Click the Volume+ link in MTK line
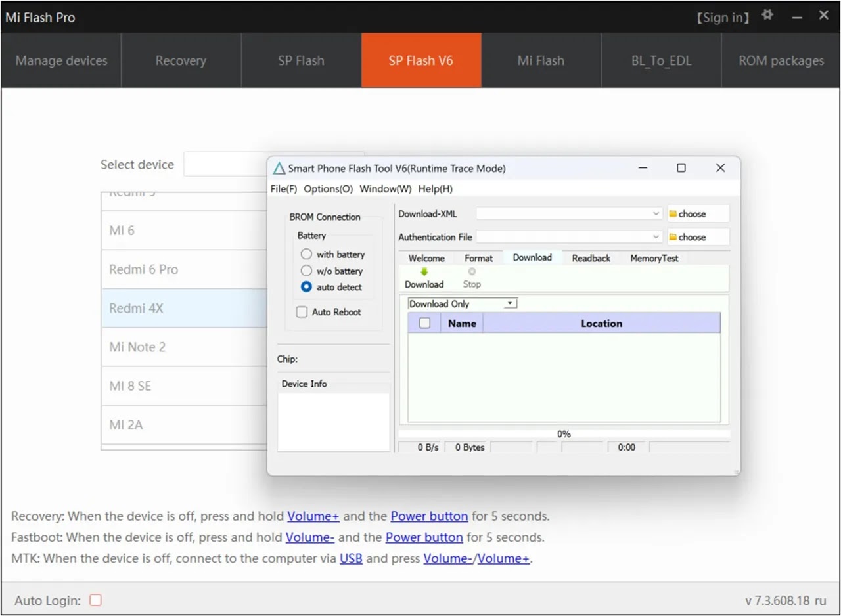Screen dimensions: 841x616 click(x=503, y=558)
